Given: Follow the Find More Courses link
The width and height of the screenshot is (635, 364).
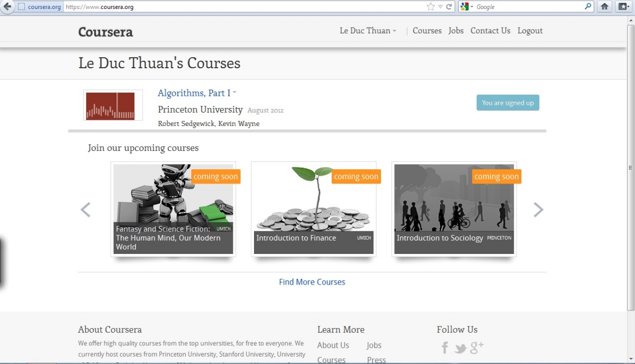Looking at the screenshot, I should pos(312,282).
